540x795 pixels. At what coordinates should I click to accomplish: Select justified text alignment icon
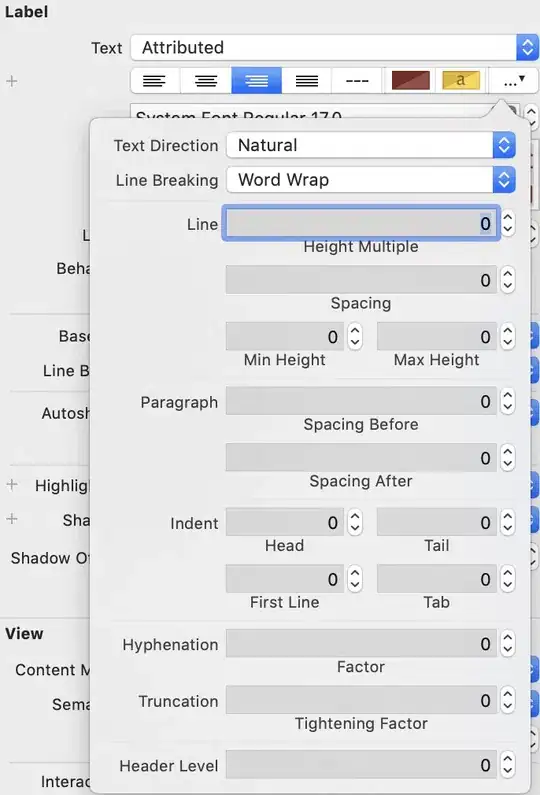307,81
